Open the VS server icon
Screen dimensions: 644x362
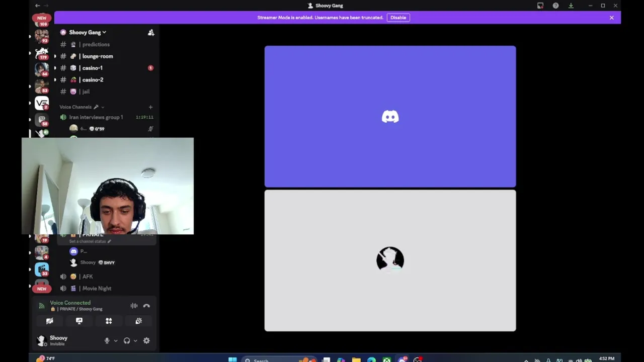click(x=41, y=103)
